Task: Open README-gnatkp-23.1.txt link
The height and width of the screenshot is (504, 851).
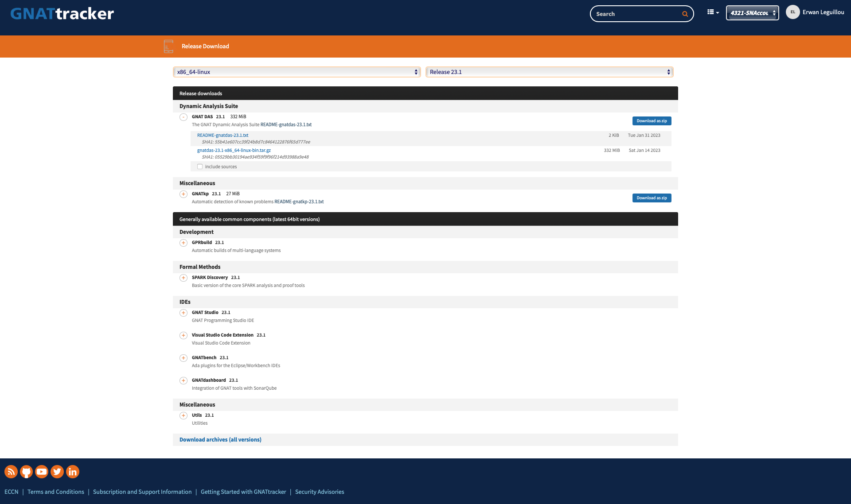Action: [x=299, y=202]
